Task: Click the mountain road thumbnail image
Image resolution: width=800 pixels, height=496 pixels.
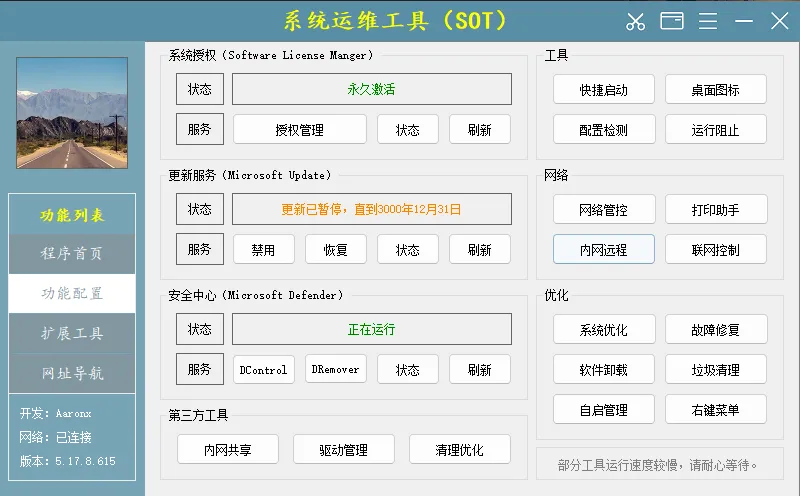Action: 72,113
